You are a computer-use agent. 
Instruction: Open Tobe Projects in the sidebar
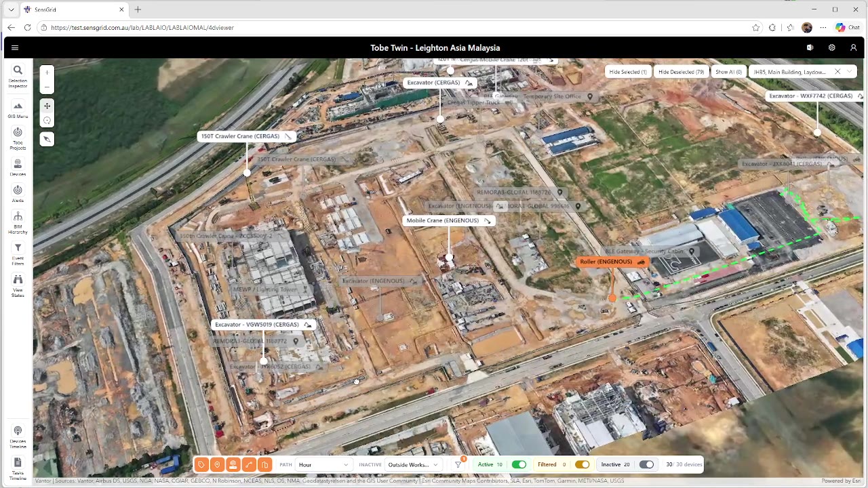(x=18, y=138)
